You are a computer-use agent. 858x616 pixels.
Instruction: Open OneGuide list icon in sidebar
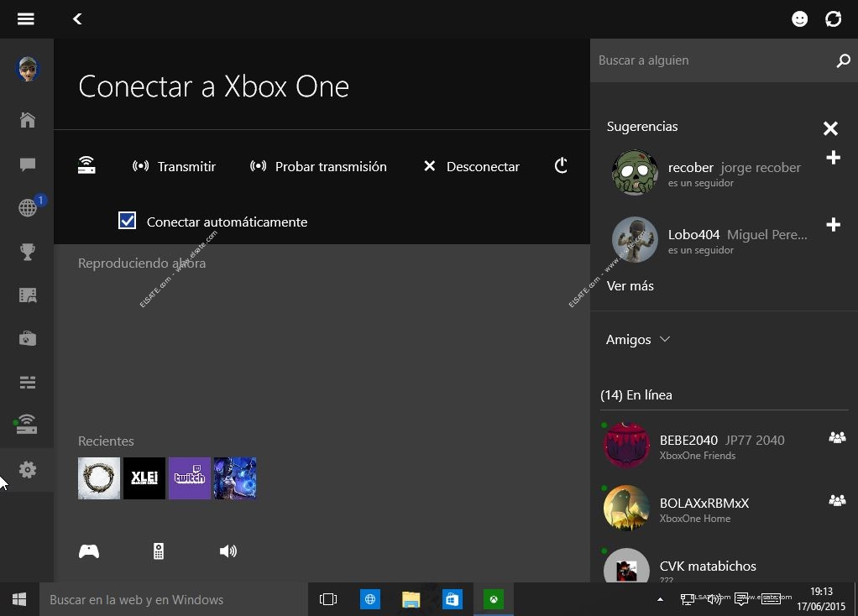pos(28,383)
